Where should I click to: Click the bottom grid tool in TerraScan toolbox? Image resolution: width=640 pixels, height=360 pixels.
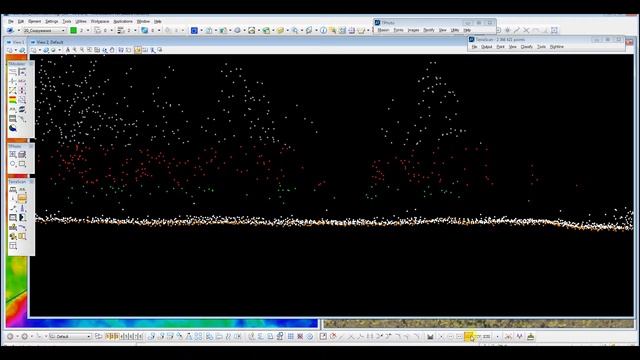coord(13,246)
